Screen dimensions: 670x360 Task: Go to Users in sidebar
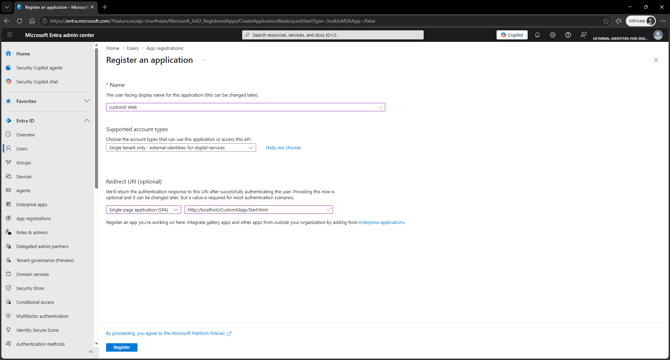pyautogui.click(x=21, y=149)
